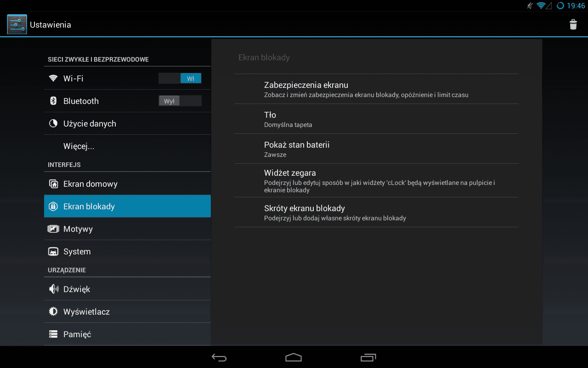Open Zabezpieczenia ekranu option
The height and width of the screenshot is (368, 588).
click(377, 89)
